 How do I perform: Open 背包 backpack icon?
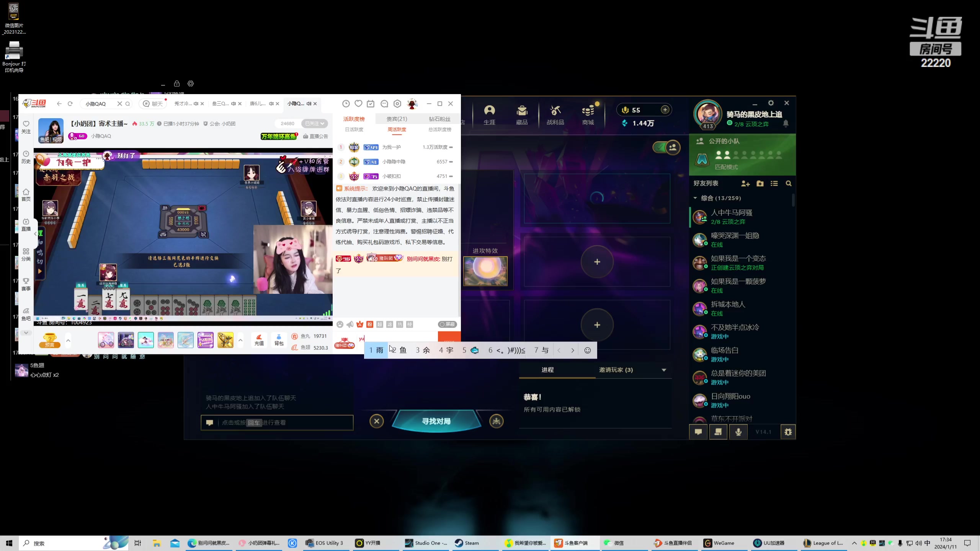pyautogui.click(x=279, y=339)
